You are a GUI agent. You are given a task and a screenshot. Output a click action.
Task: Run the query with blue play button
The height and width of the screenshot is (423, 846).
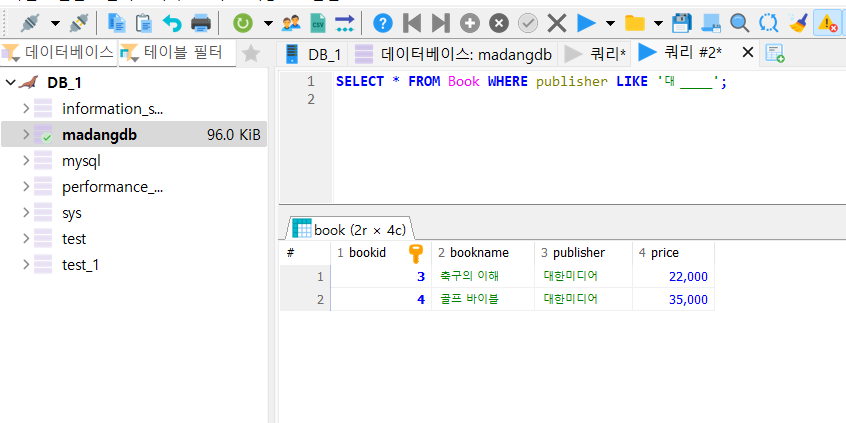click(x=586, y=23)
